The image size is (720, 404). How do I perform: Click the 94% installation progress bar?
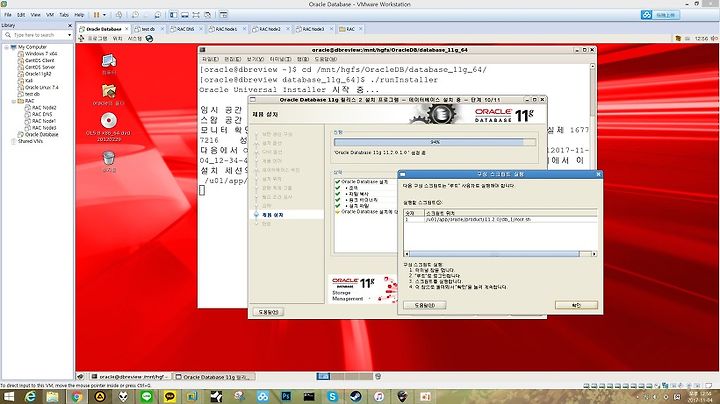435,142
